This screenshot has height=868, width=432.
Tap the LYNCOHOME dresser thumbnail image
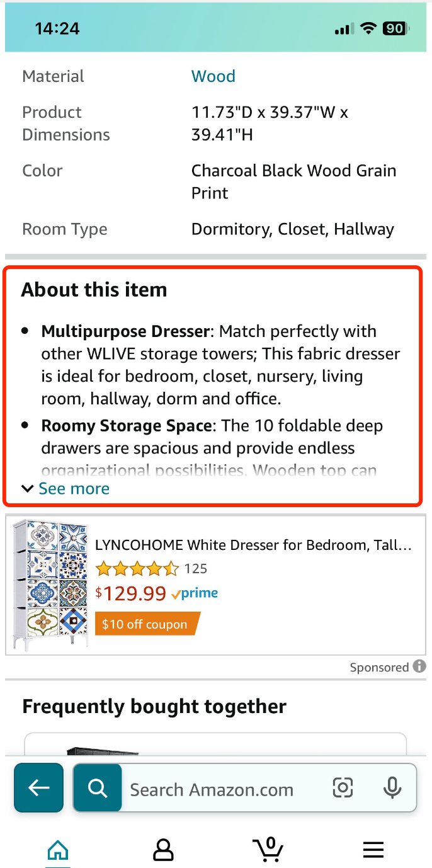point(50,585)
